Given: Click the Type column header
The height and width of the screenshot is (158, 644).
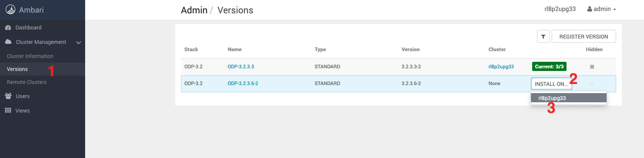Looking at the screenshot, I should 320,50.
